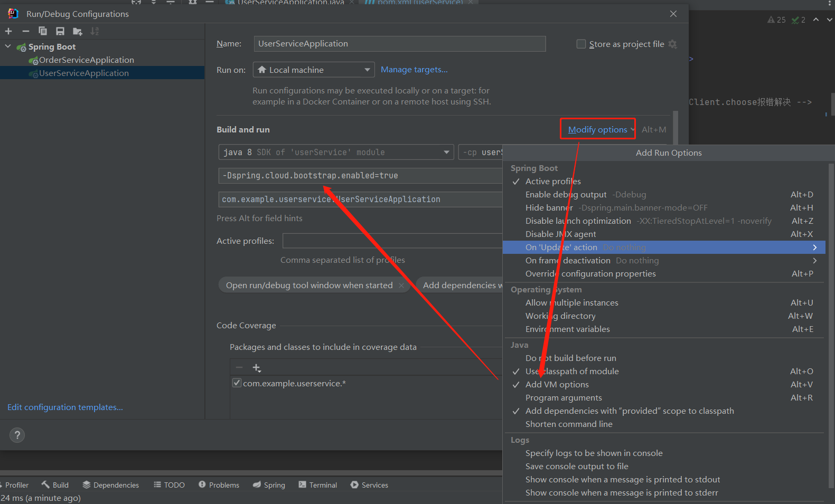Select Disable JMX agent option

pos(663,234)
